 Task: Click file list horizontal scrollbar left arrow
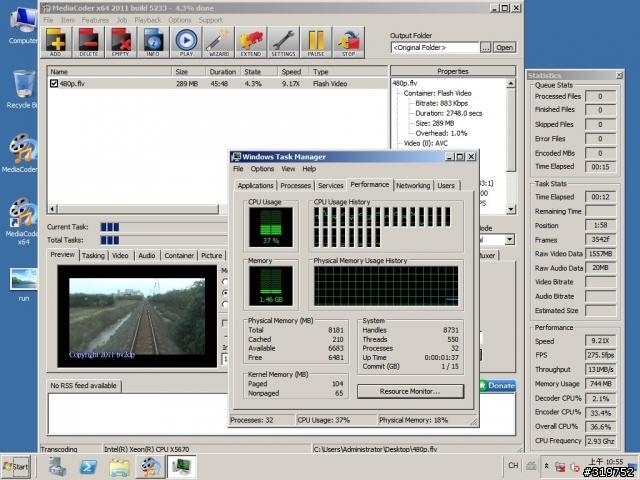tap(52, 209)
